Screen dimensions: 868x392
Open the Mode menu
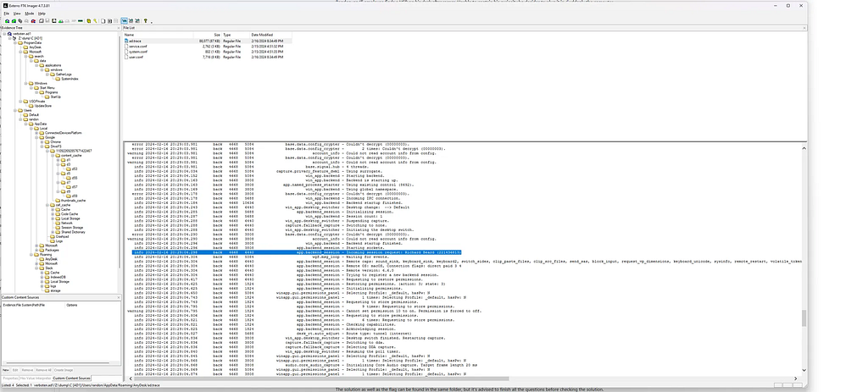click(30, 14)
